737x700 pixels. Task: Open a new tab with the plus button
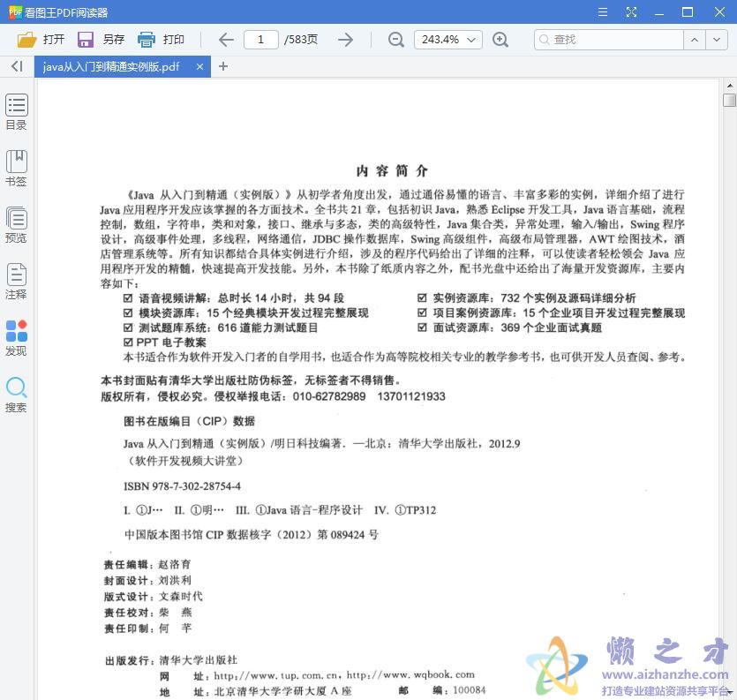[x=222, y=65]
